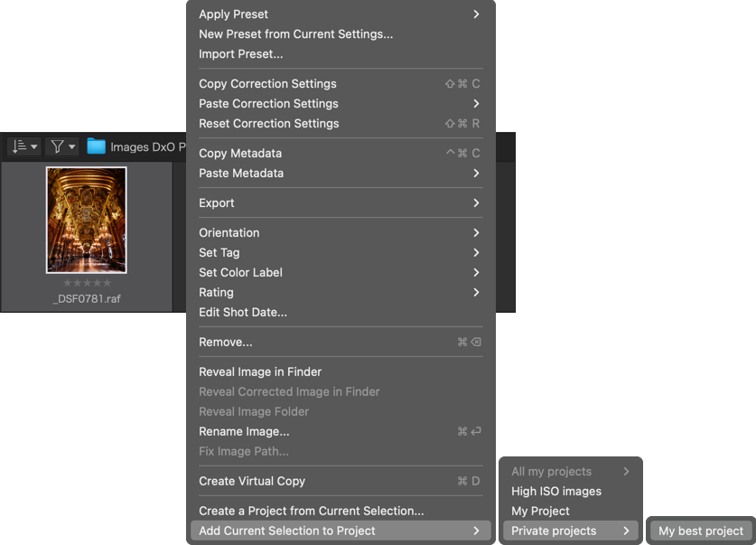Click the blue Images folder icon
Screen dimensions: 756x545
[96, 146]
